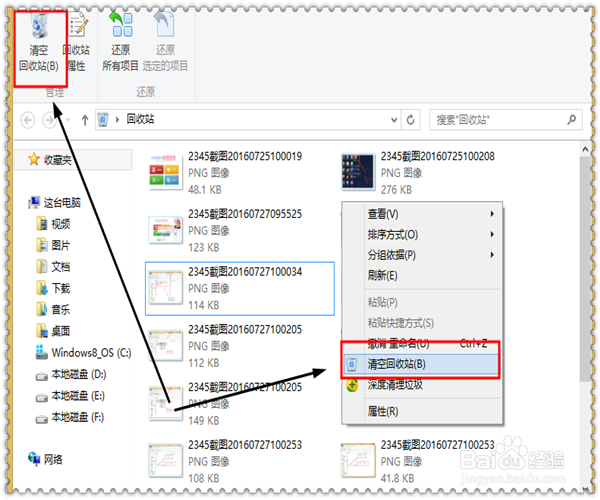This screenshot has width=600, height=500.
Task: Click file name 2345截图20160725100208
Action: pos(437,156)
